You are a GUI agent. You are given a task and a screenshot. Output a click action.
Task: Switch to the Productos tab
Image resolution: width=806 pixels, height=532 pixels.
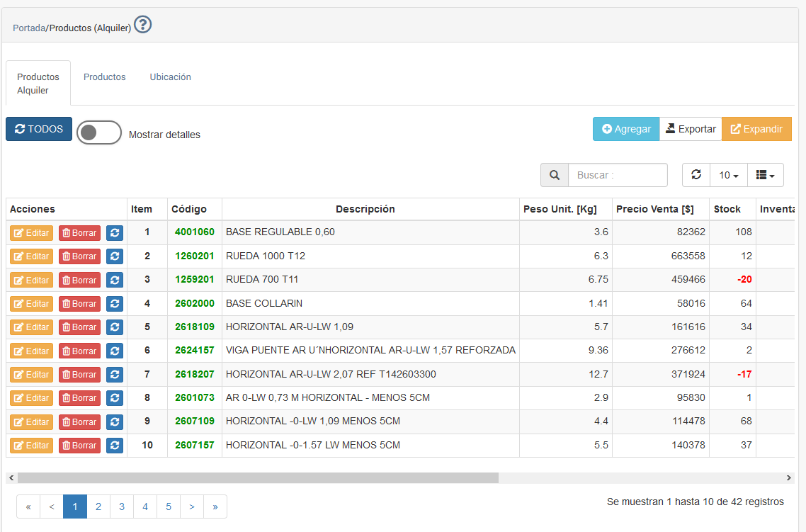[x=105, y=77]
